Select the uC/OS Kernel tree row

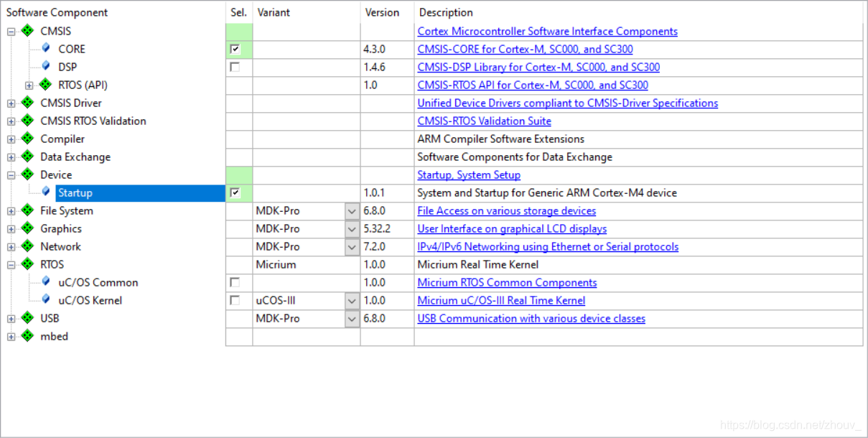90,301
